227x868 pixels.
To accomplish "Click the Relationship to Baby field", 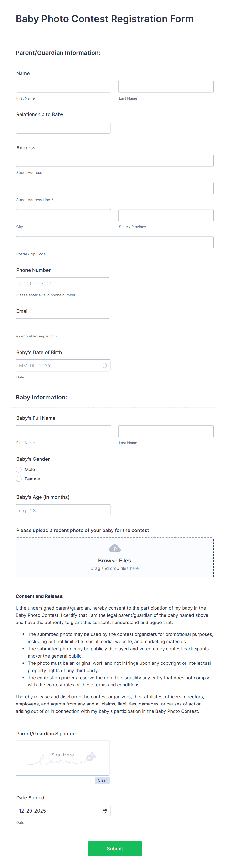I will [63, 127].
